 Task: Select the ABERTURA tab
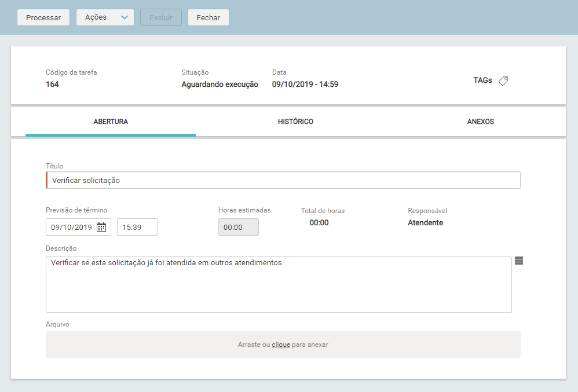[x=111, y=122]
